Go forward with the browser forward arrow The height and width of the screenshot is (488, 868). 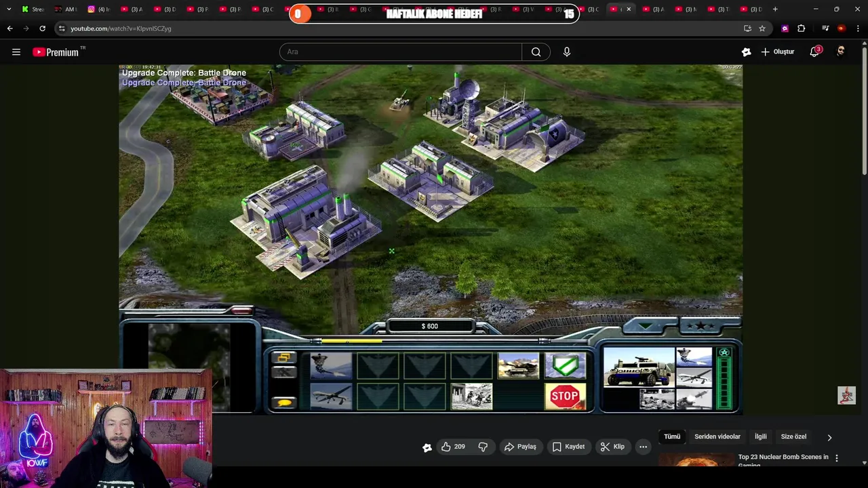[x=26, y=28]
